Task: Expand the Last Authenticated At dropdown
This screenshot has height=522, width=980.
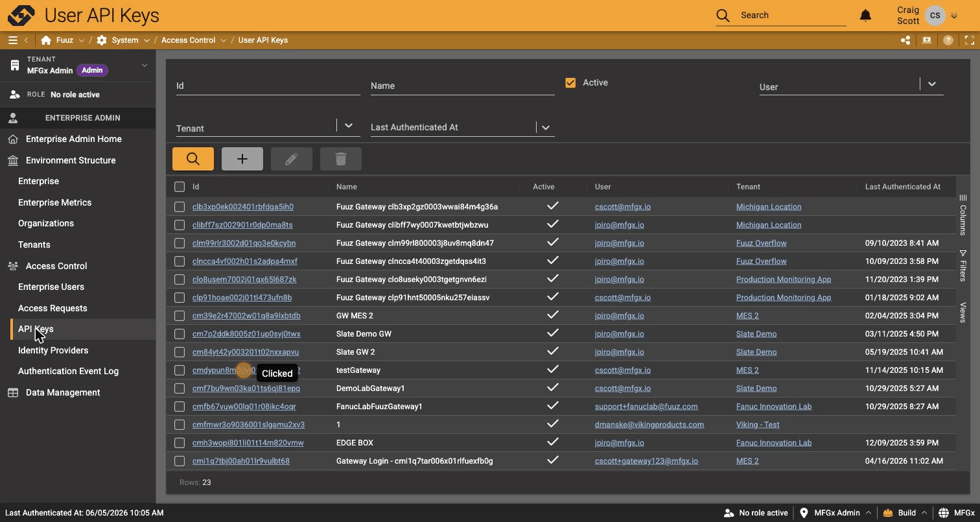Action: coord(546,128)
